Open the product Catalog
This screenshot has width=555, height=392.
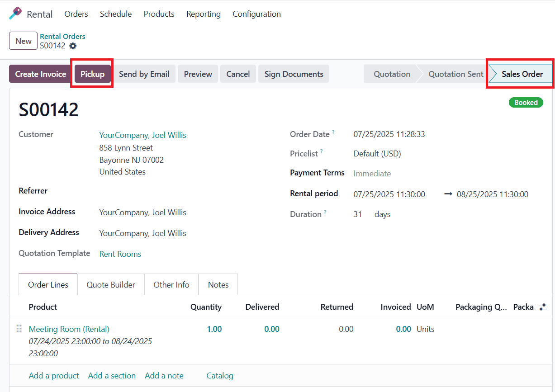point(220,376)
